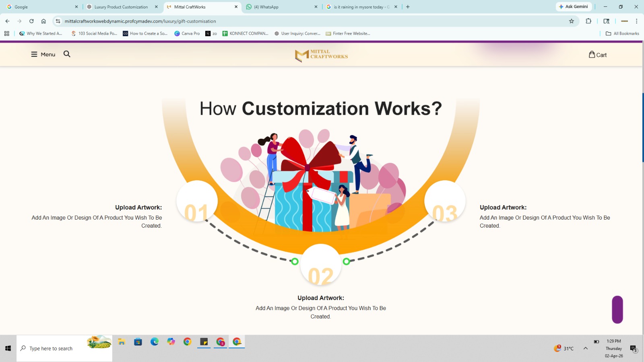644x362 pixels.
Task: Click the Mittal Craftworks logo
Action: click(x=321, y=55)
